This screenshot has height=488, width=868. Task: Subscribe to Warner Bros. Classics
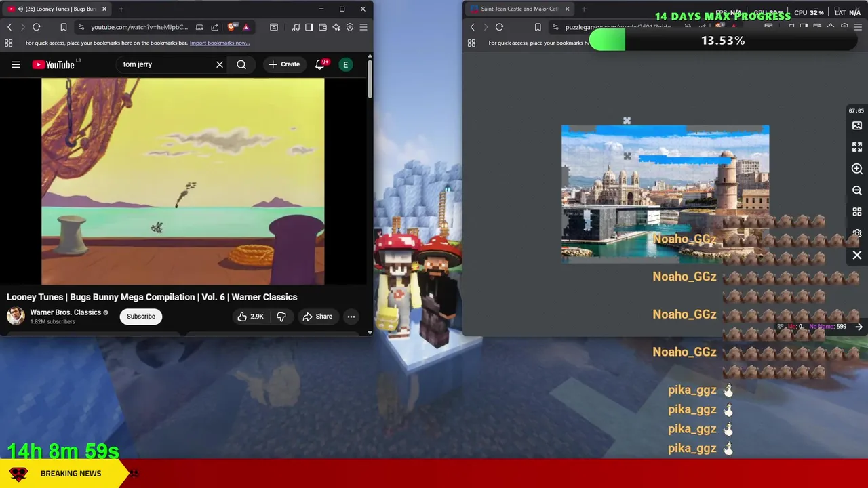(141, 317)
